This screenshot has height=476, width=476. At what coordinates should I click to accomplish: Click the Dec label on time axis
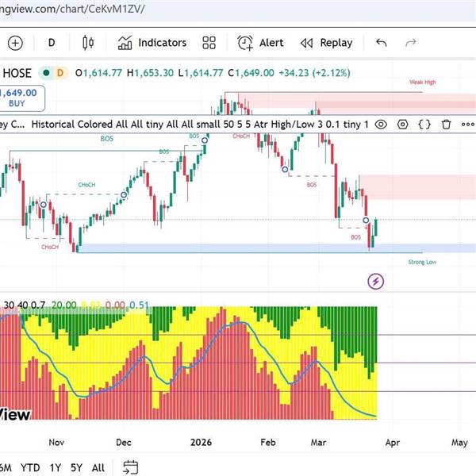tap(124, 443)
